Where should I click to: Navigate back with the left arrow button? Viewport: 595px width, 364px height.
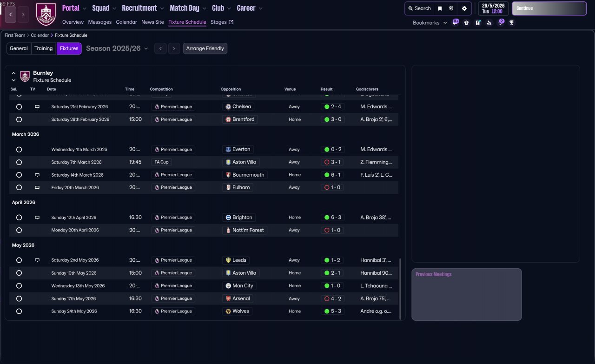[x=11, y=15]
